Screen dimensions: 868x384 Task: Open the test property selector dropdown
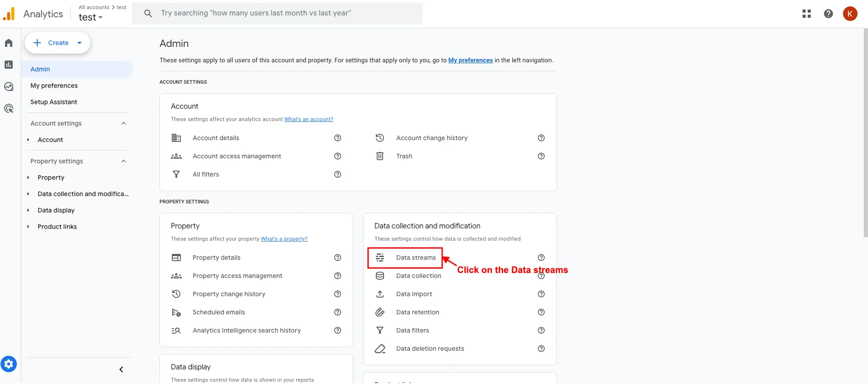pyautogui.click(x=90, y=17)
